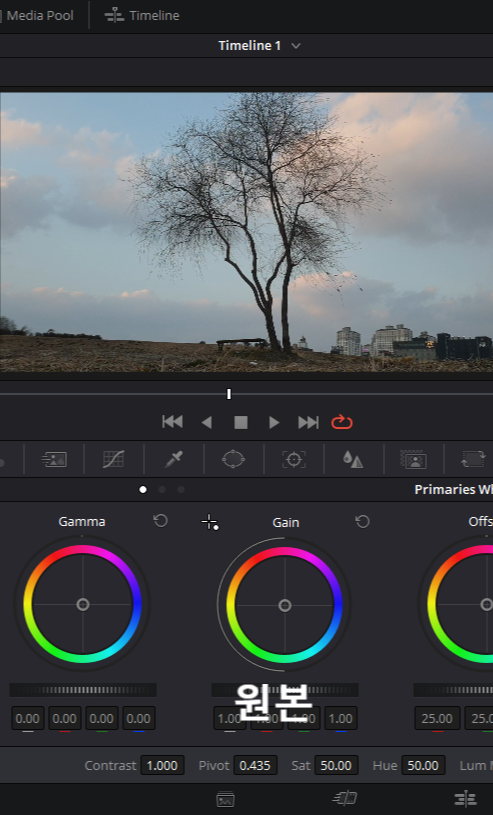Image resolution: width=493 pixels, height=815 pixels.
Task: Click the Gamma master wheel slider
Action: click(83, 690)
